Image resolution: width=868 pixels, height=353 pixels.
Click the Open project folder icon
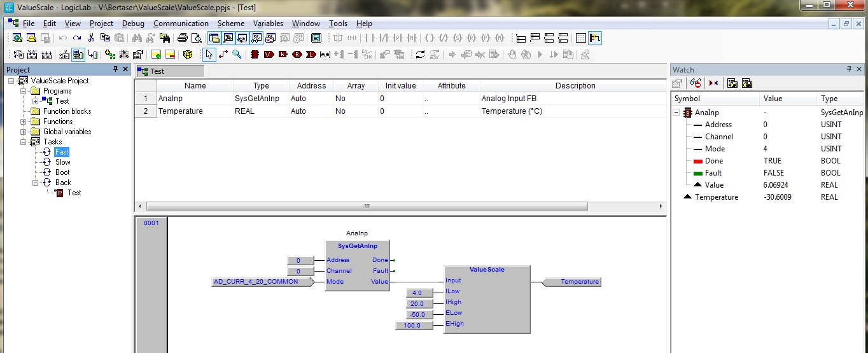pos(31,38)
